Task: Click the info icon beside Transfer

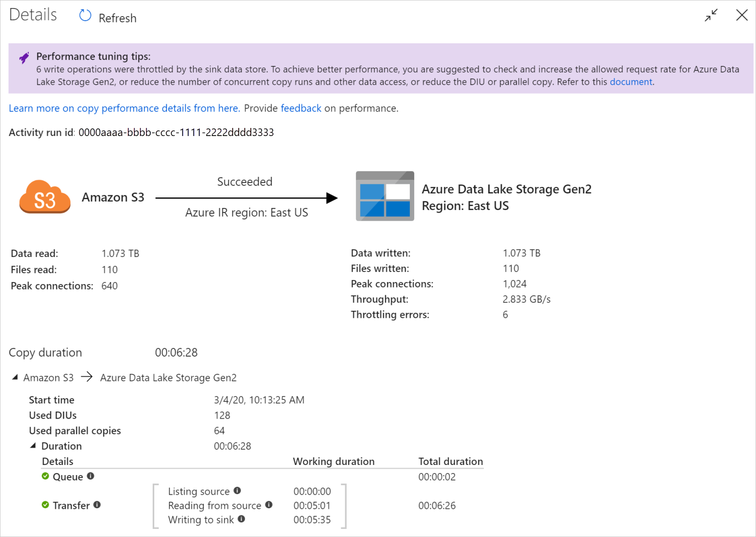Action: coord(98,505)
